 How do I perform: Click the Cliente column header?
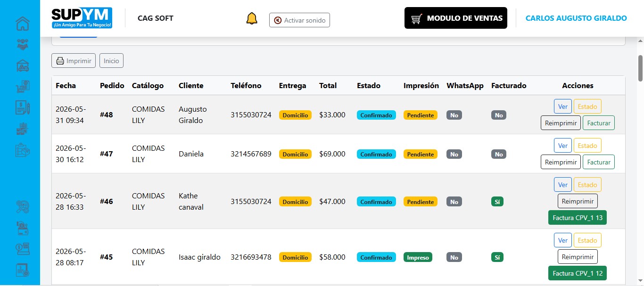(191, 86)
